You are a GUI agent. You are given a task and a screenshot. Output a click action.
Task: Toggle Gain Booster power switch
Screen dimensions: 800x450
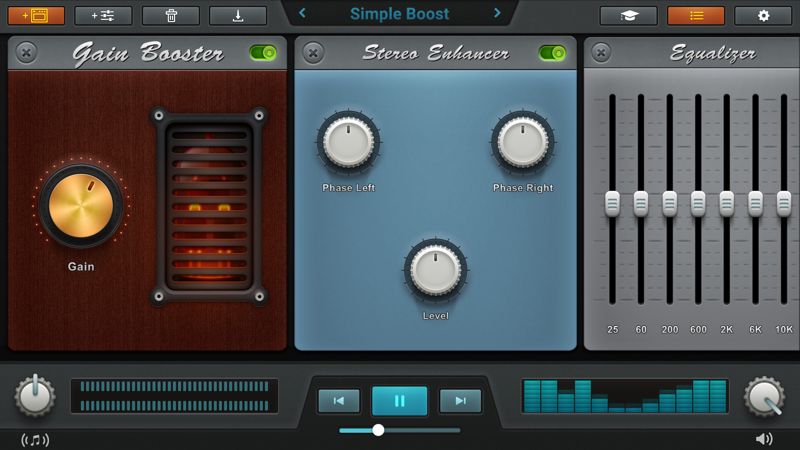[x=263, y=53]
